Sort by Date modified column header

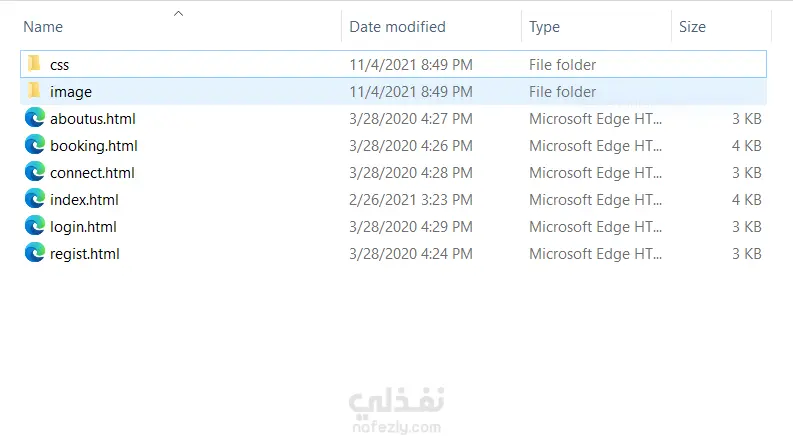pyautogui.click(x=397, y=27)
